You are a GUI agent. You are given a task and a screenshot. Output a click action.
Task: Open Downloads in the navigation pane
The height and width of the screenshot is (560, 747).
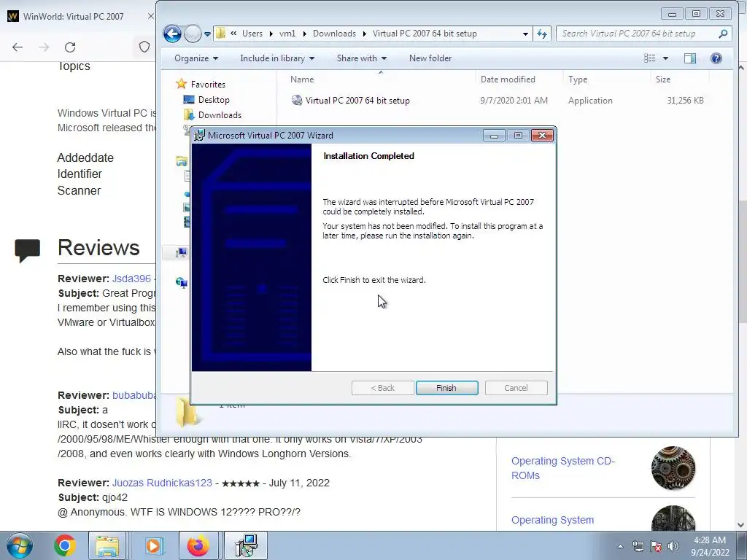pyautogui.click(x=220, y=114)
